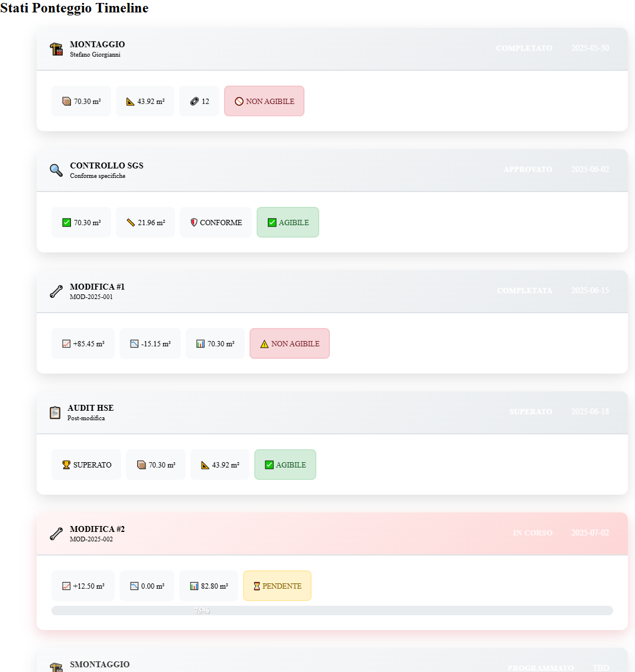
Task: Expand the SMONTAGGIO card header
Action: pyautogui.click(x=332, y=663)
